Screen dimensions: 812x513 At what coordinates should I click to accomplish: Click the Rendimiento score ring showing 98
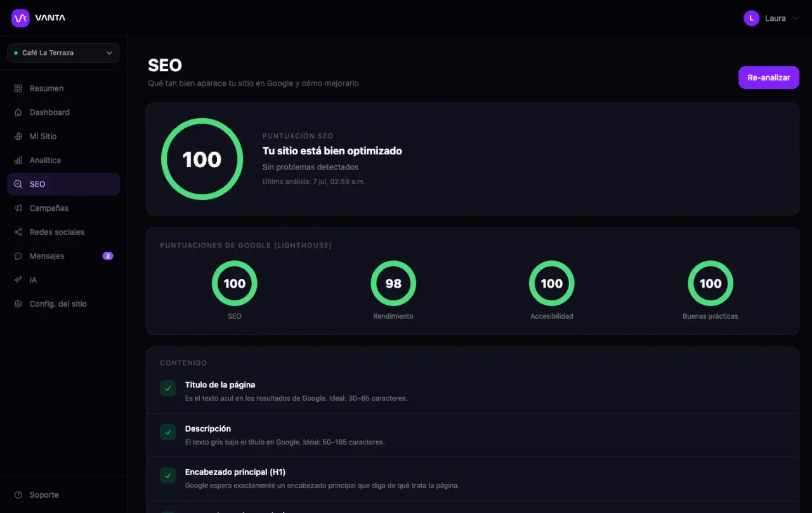coord(393,284)
